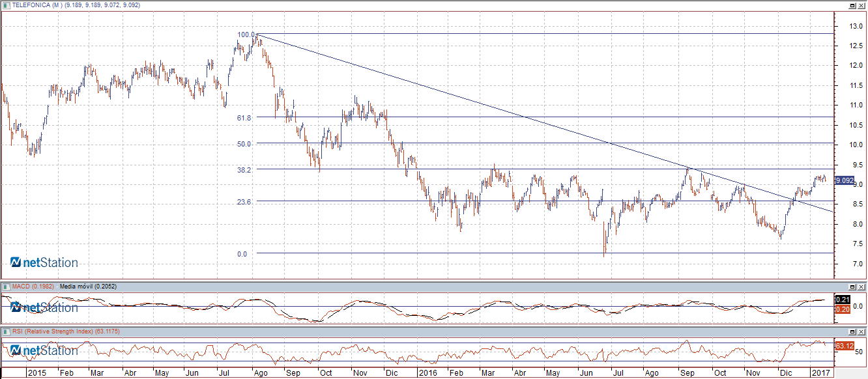The width and height of the screenshot is (868, 379).
Task: Click the 2017 year label on time axis
Action: tap(820, 373)
